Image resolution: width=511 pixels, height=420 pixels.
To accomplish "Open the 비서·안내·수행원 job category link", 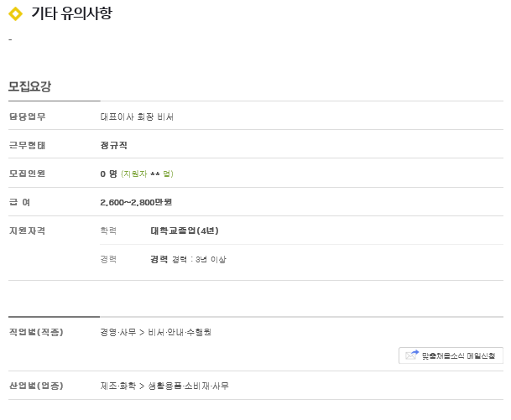I will point(180,332).
